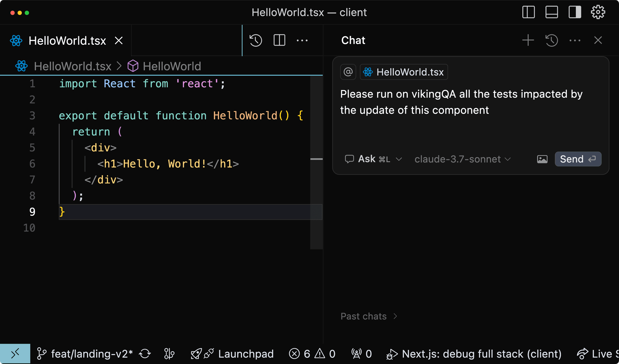619x364 pixels.
Task: Expand the Past chats section
Action: pos(369,316)
